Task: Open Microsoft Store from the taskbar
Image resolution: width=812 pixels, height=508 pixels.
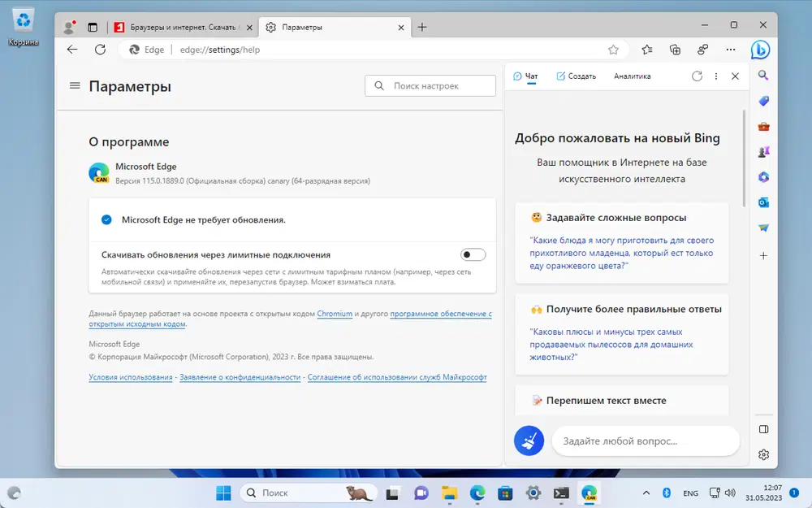Action: (x=505, y=493)
